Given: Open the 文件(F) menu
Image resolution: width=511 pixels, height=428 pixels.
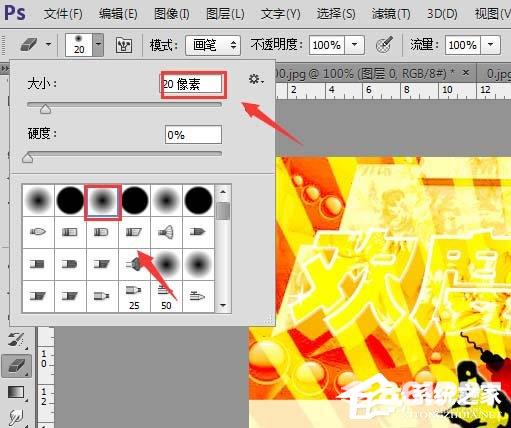Looking at the screenshot, I should pyautogui.click(x=63, y=14).
